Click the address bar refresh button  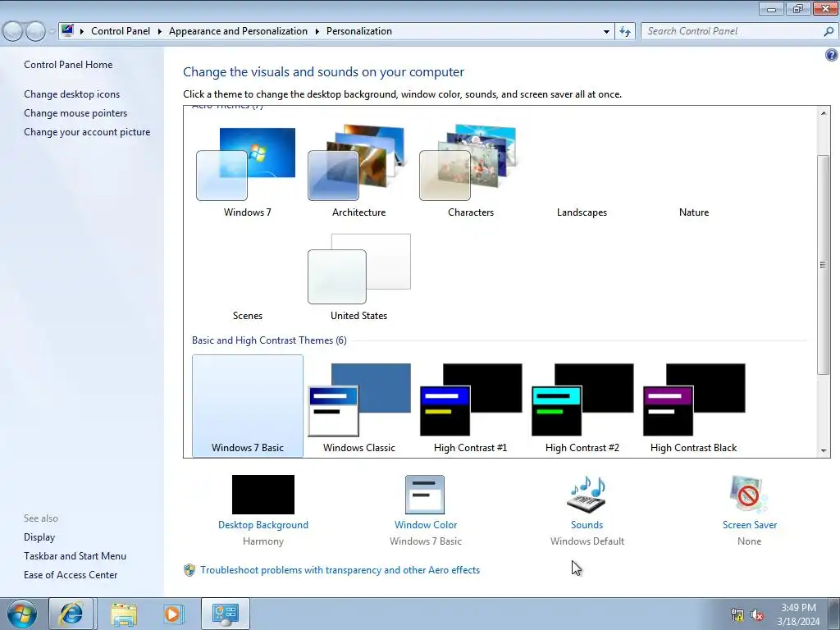pyautogui.click(x=624, y=32)
